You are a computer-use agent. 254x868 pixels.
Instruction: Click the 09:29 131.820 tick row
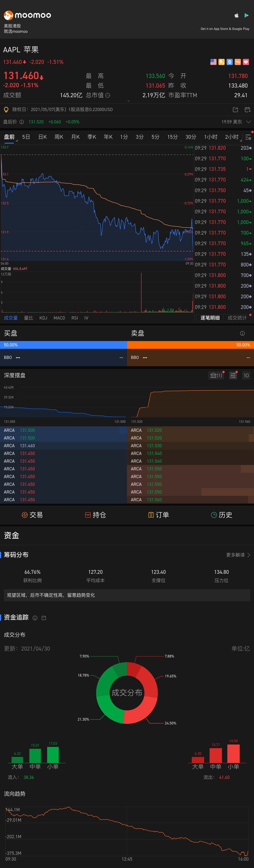point(223,148)
